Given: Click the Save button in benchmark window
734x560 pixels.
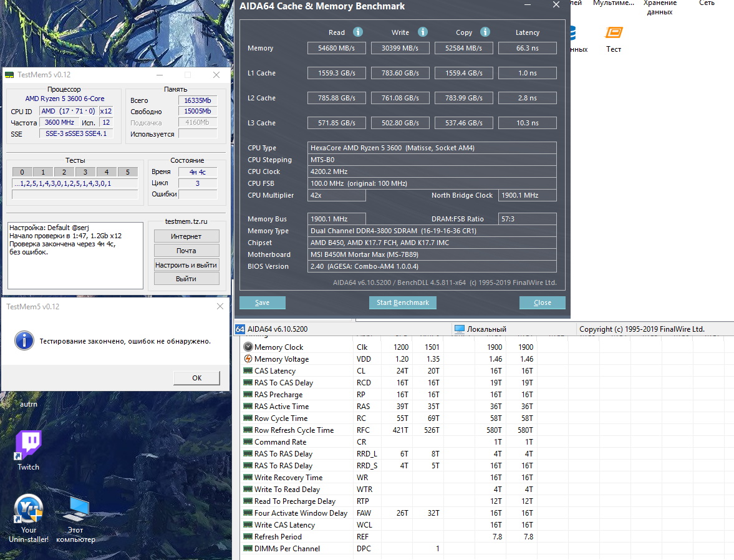Looking at the screenshot, I should pyautogui.click(x=263, y=302).
